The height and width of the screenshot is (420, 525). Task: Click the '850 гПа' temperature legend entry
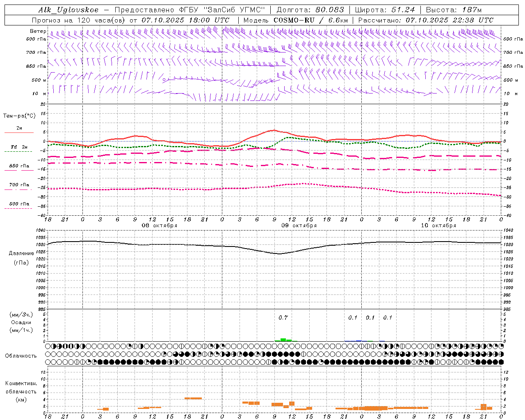19,166
